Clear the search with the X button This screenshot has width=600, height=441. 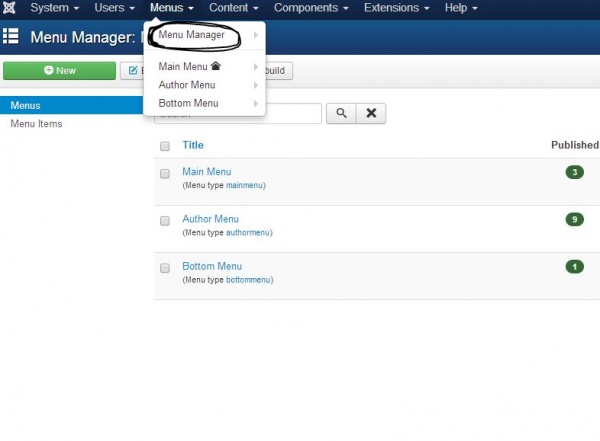tap(371, 113)
